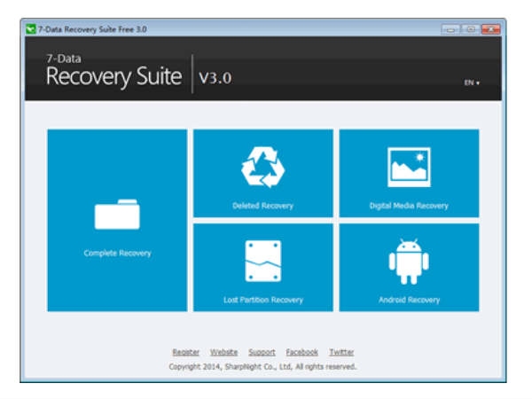
Task: Click the copyright 2014 SharpNight text
Action: (x=262, y=367)
